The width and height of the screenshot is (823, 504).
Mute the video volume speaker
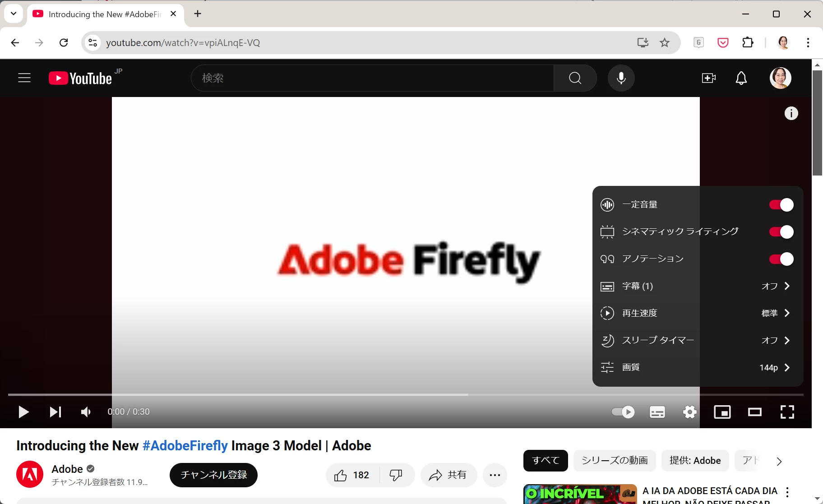pos(86,412)
